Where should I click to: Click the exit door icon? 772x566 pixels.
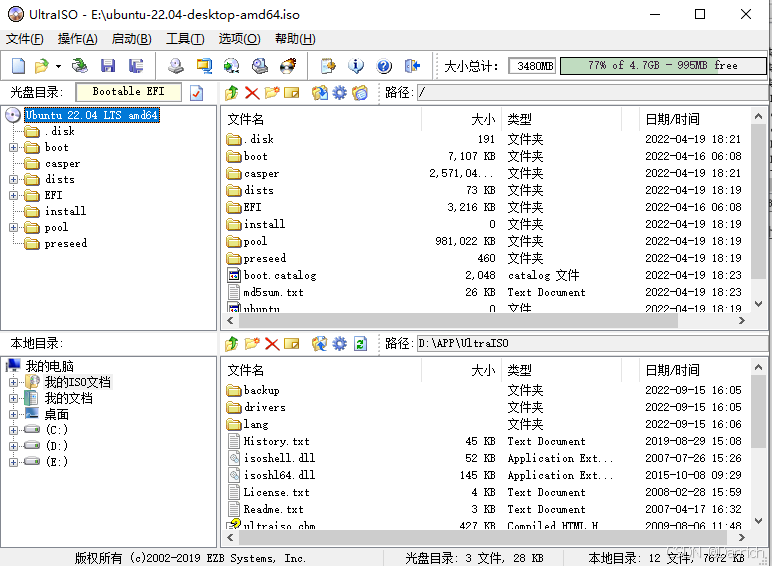[412, 65]
